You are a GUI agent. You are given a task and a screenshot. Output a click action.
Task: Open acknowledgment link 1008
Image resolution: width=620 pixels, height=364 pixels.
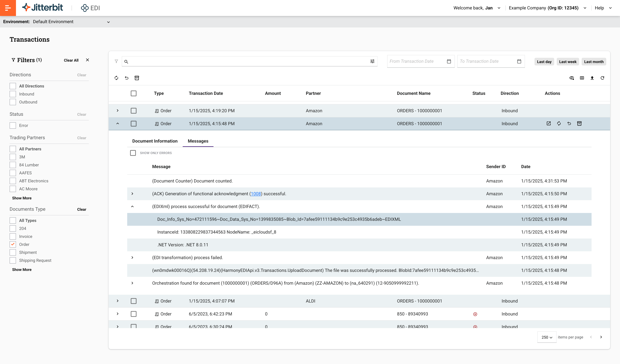256,194
